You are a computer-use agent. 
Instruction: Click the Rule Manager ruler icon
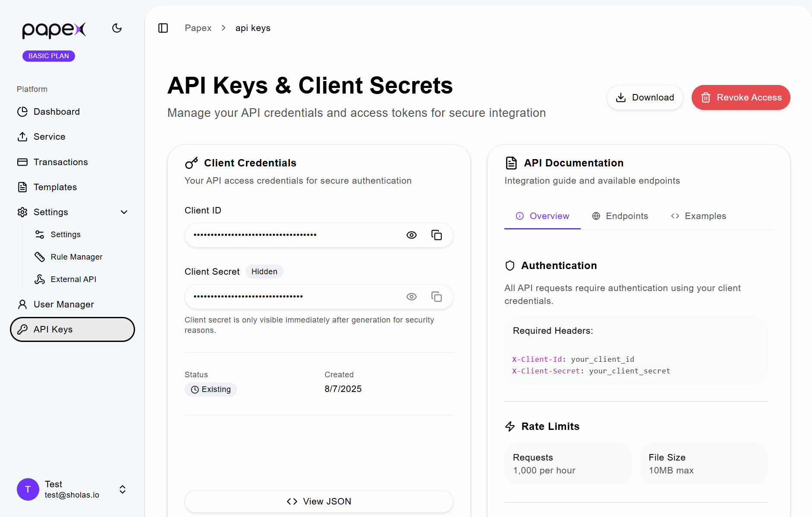(x=40, y=257)
